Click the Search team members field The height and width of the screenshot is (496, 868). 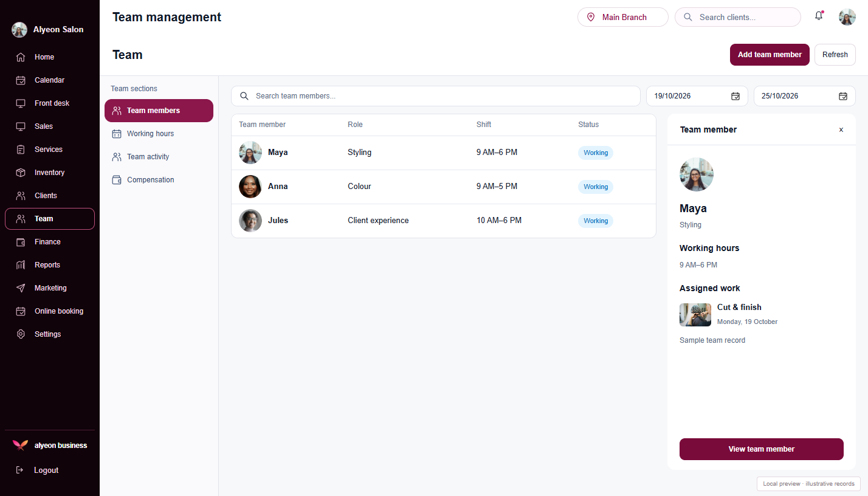(436, 96)
